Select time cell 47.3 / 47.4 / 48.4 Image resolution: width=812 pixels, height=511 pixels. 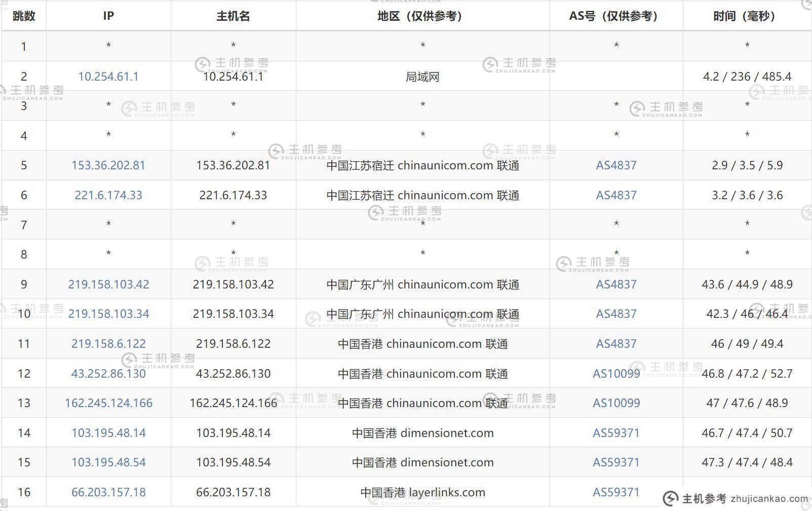(747, 462)
